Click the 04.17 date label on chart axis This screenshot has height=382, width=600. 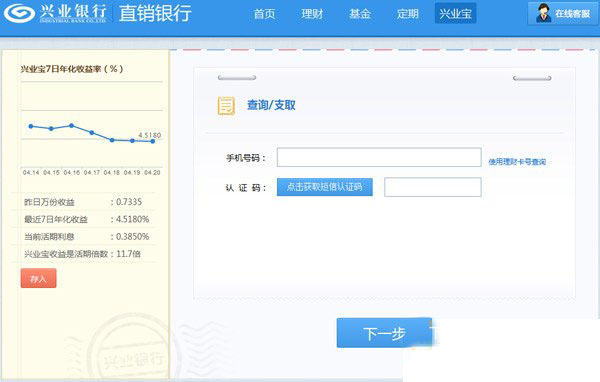tap(92, 173)
